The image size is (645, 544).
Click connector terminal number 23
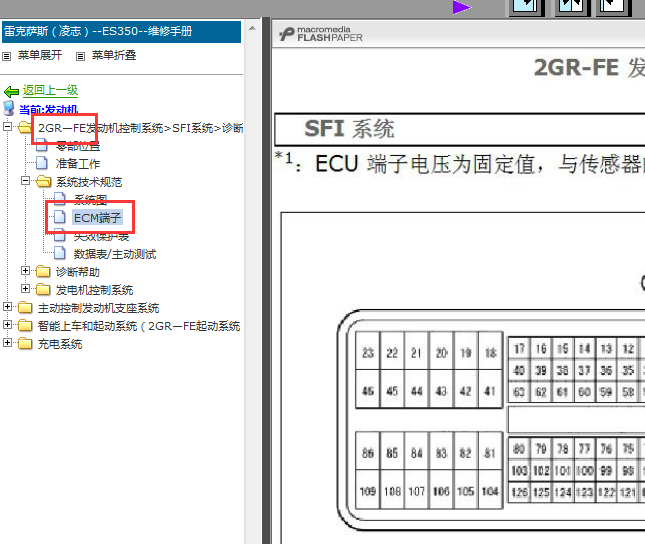pos(368,353)
